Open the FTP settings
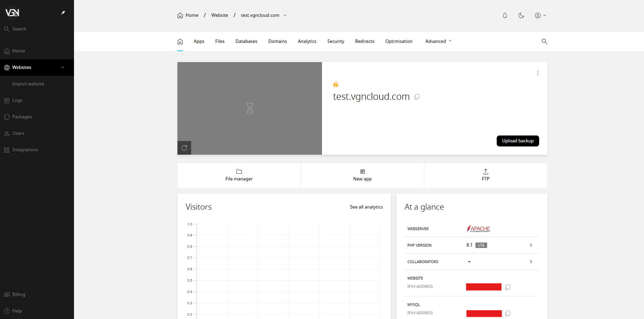The image size is (644, 319). (x=485, y=175)
